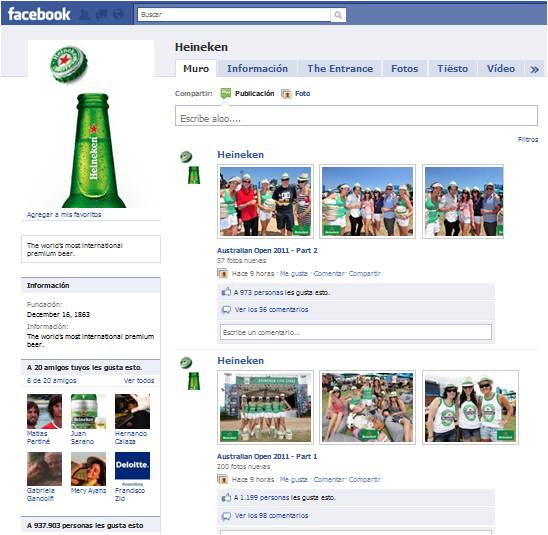Select Publicación share option

tap(254, 93)
